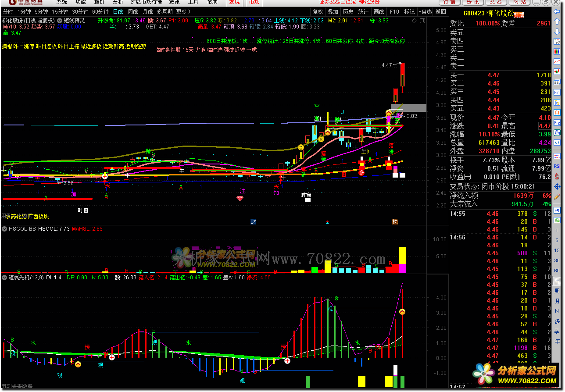Click the 历史 button
565x392 pixels.
pyautogui.click(x=348, y=12)
